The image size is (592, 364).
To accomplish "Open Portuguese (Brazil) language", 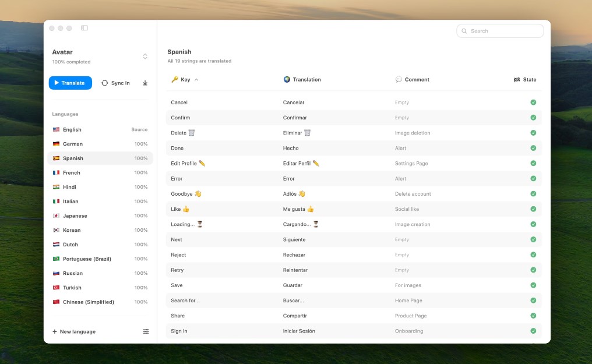I will pos(87,259).
